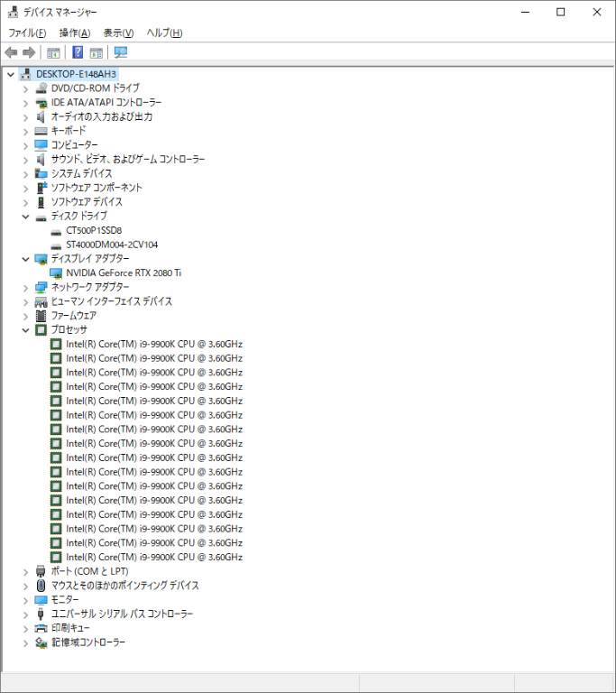The image size is (616, 693).
Task: Minimize the デバイス マネージャー window
Action: (526, 12)
